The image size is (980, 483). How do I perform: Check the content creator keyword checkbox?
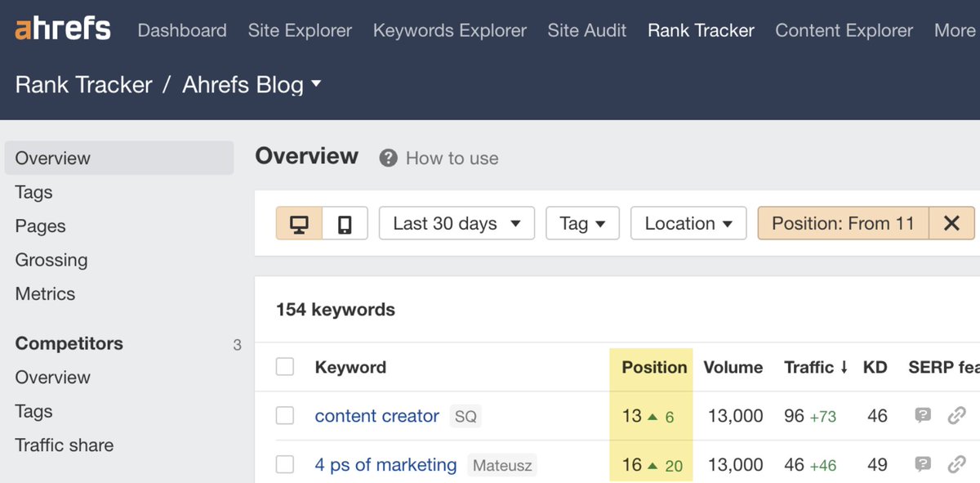pos(284,416)
